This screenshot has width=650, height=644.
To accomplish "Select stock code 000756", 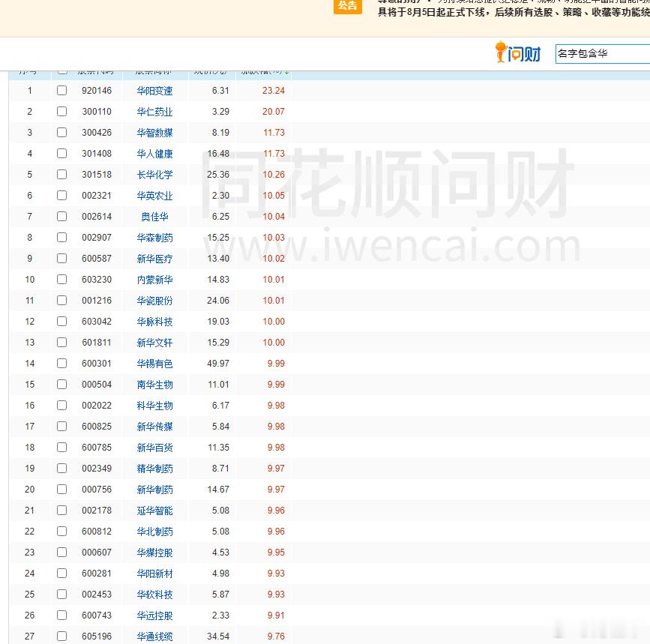I will (97, 490).
